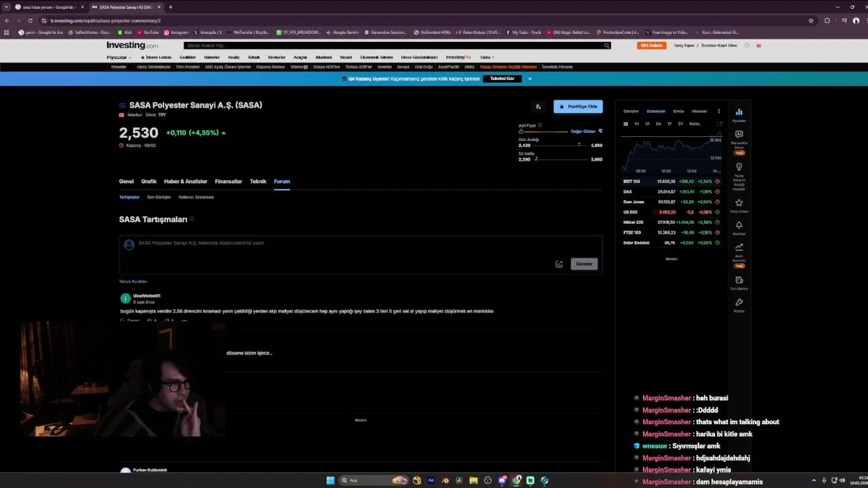Select the Kullanıcı Sıralaması sub-tab
The image size is (868, 488).
[x=196, y=197]
